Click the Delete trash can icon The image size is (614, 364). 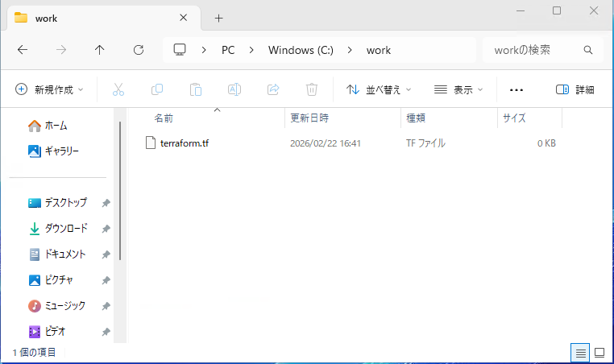pyautogui.click(x=312, y=89)
